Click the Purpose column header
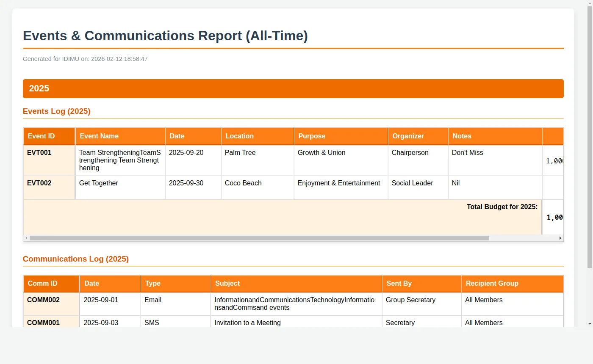This screenshot has width=593, height=364. [341, 136]
